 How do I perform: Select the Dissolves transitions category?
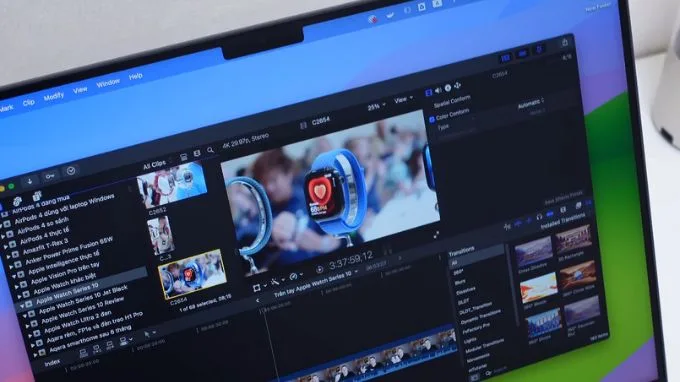pos(465,290)
